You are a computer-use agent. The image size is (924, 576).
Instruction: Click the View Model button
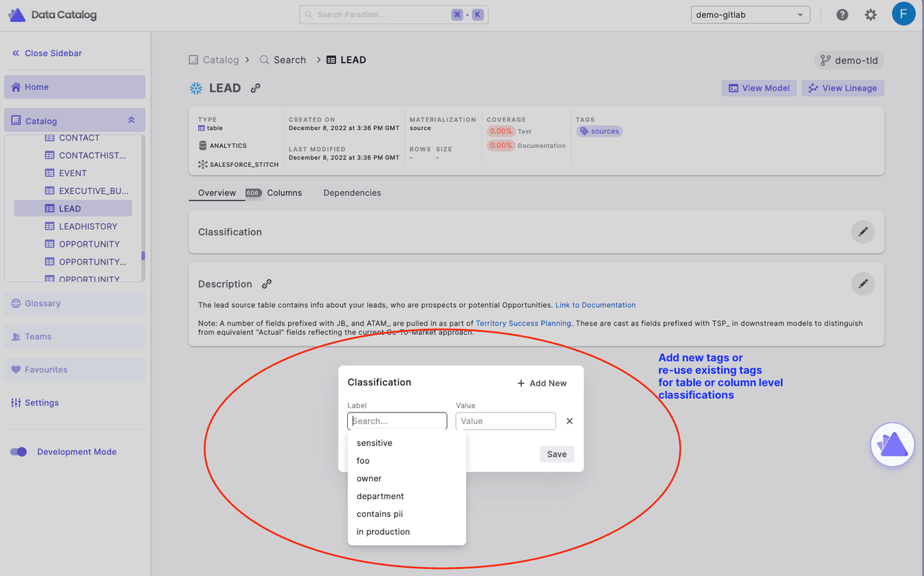point(759,88)
